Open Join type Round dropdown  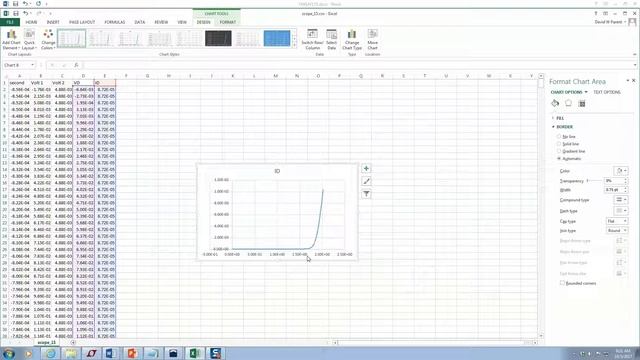[617, 231]
